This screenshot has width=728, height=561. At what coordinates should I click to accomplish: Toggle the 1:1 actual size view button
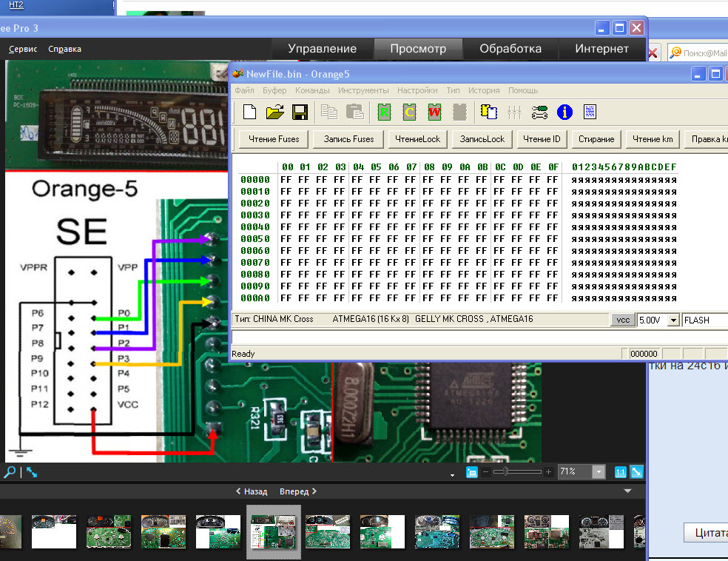pos(620,472)
